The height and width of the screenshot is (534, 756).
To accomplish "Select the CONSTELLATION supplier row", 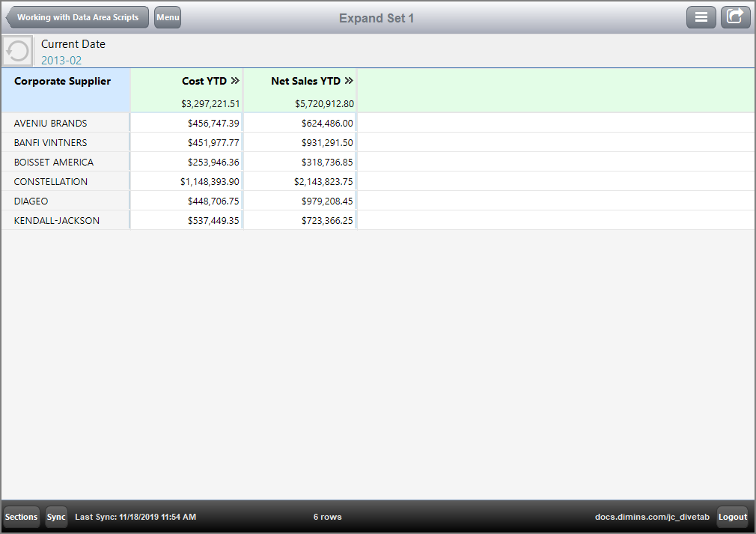I will coord(50,181).
